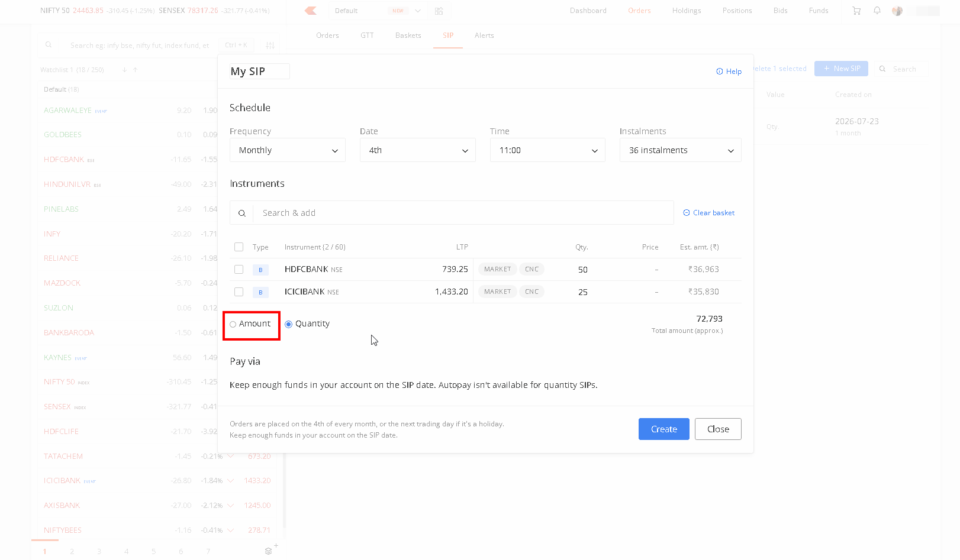
Task: Open Bids in the top navigation
Action: tap(781, 11)
